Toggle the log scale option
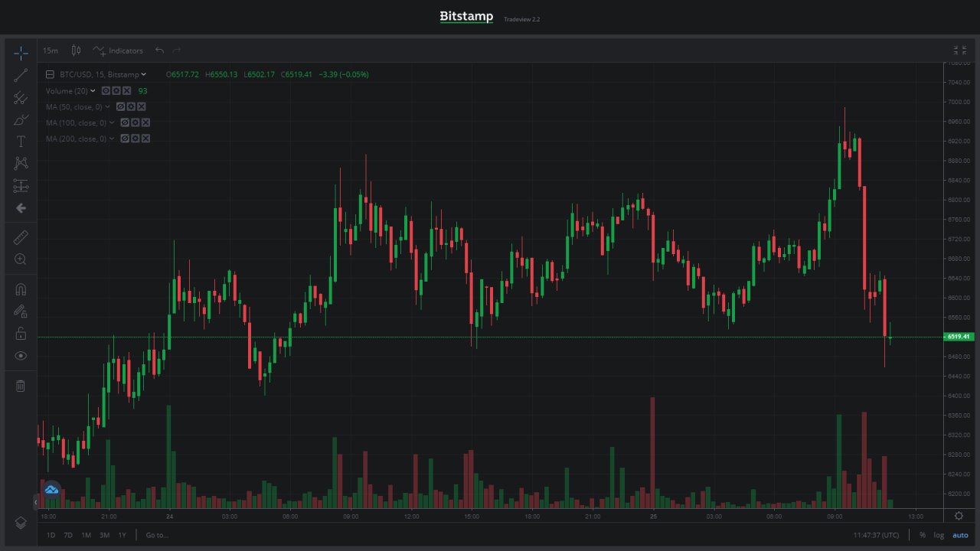Image resolution: width=980 pixels, height=551 pixels. click(x=939, y=535)
